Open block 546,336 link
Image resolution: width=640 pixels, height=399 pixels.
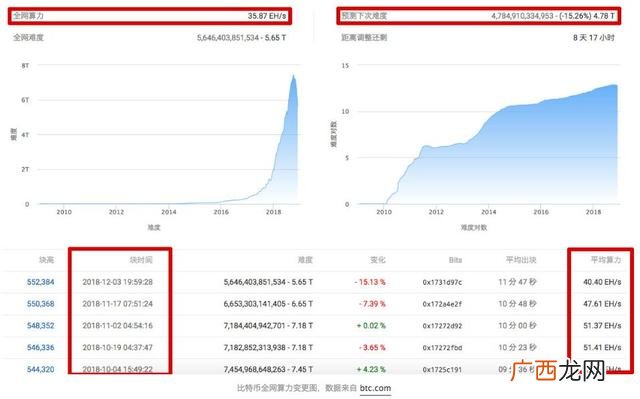(40, 348)
